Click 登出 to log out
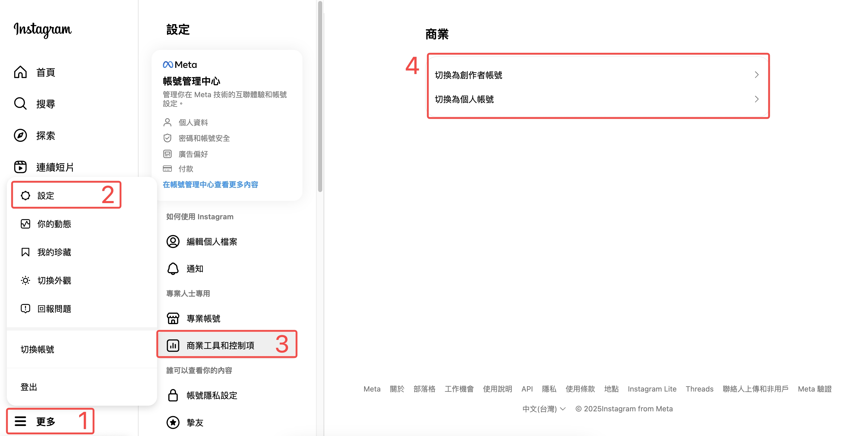Viewport: 868px width, 436px height. [x=29, y=387]
